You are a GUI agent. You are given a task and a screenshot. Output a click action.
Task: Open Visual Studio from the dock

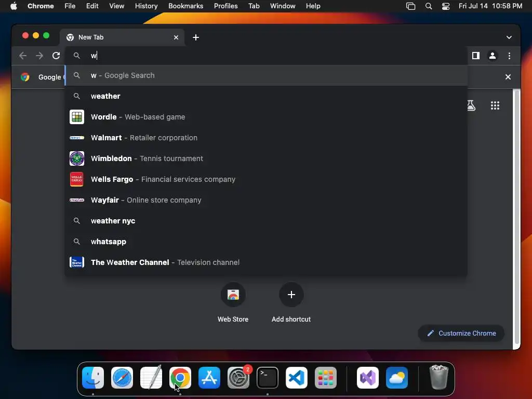pos(368,378)
